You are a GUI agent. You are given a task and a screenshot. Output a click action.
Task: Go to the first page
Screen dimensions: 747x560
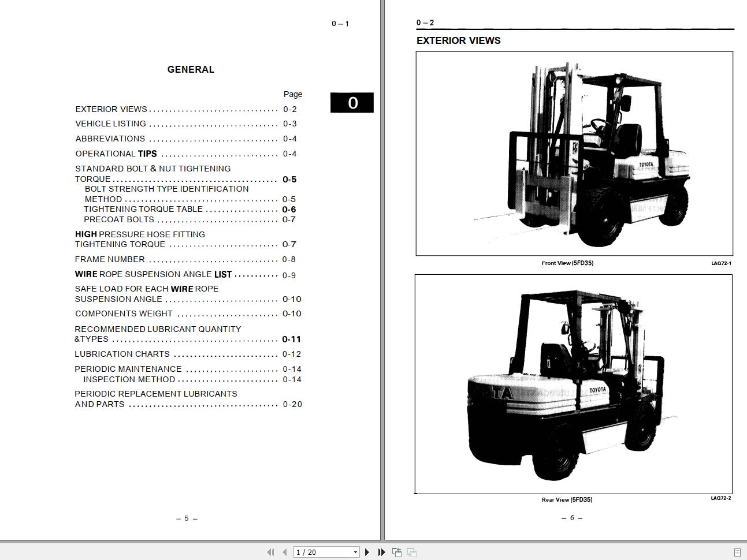click(270, 552)
